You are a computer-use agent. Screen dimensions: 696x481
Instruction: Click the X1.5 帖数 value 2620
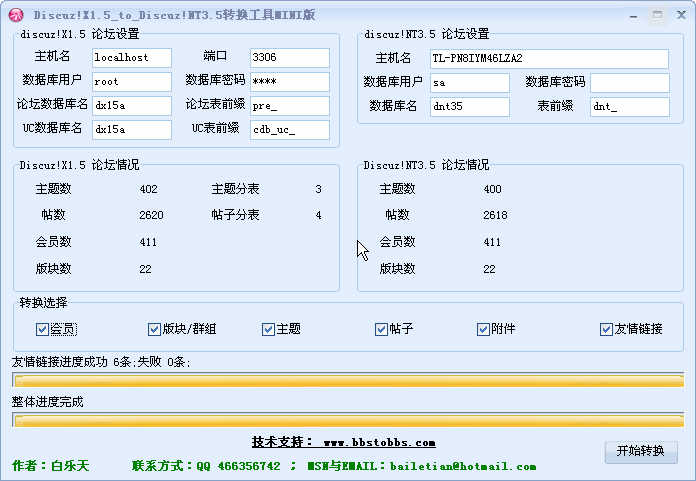click(x=151, y=215)
